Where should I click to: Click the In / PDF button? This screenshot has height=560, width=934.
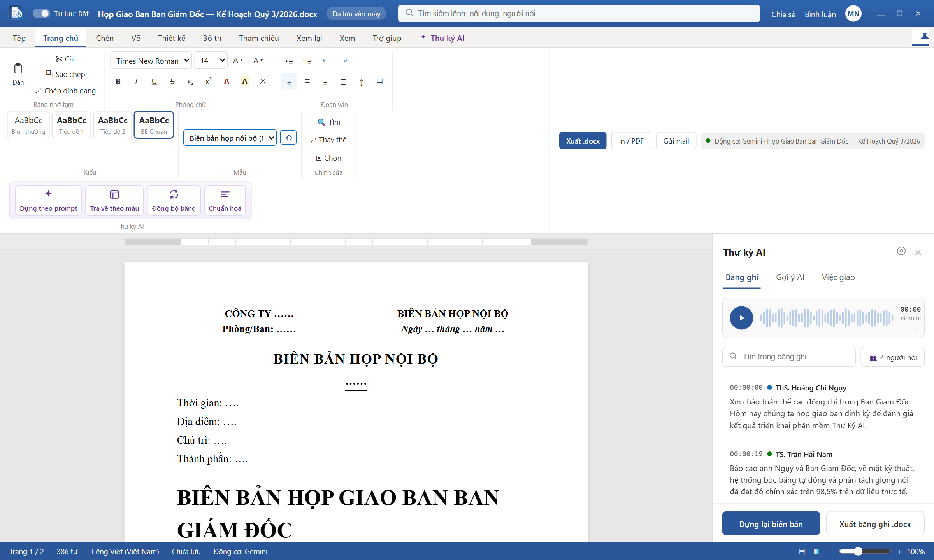pyautogui.click(x=631, y=141)
